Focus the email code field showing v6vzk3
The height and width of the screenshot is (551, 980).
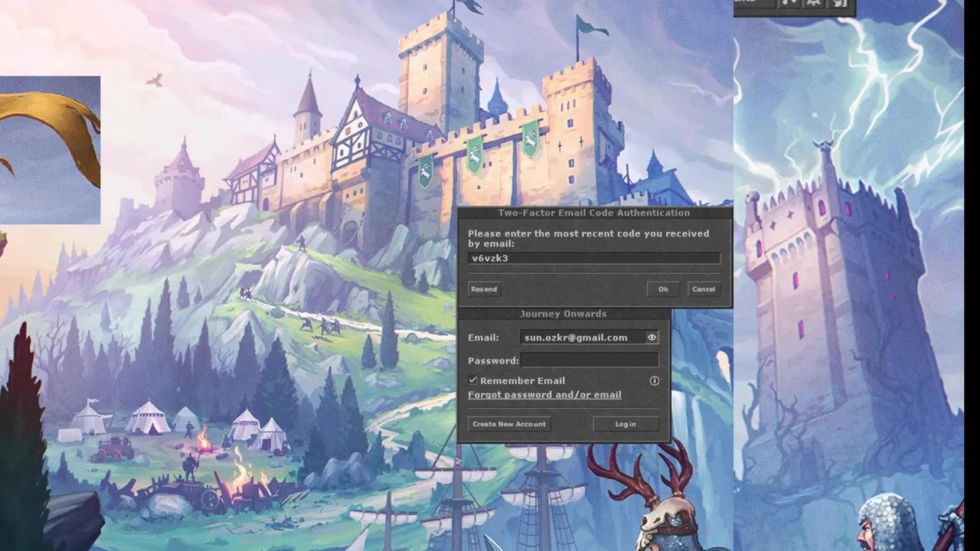click(x=594, y=259)
